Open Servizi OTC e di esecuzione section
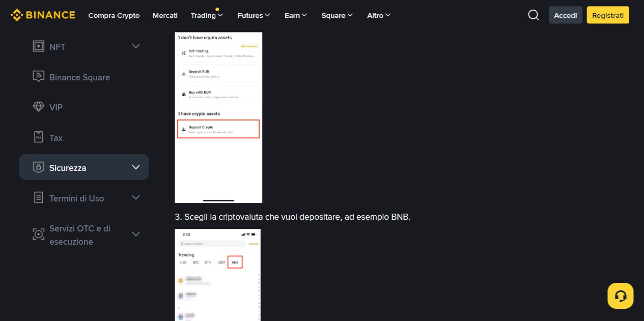 tap(79, 235)
